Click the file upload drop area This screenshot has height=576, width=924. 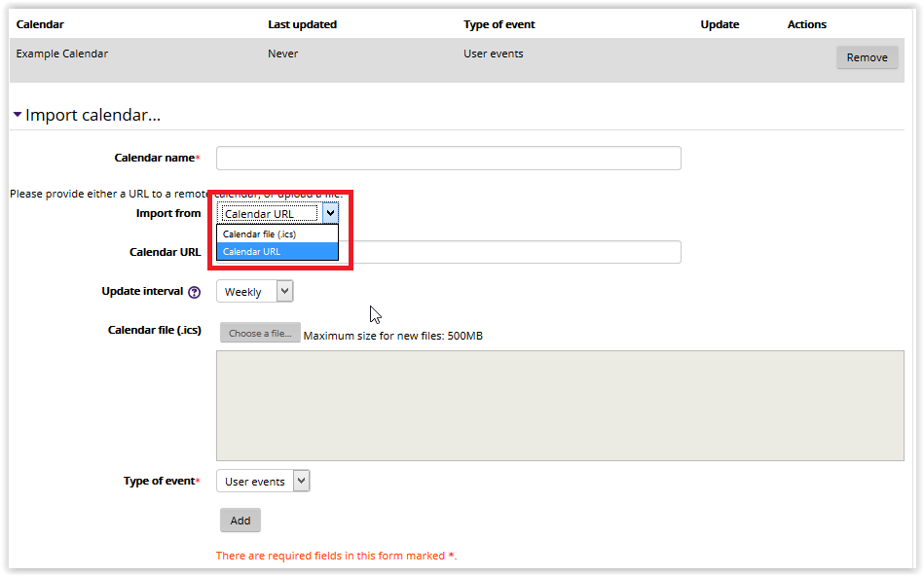point(560,406)
